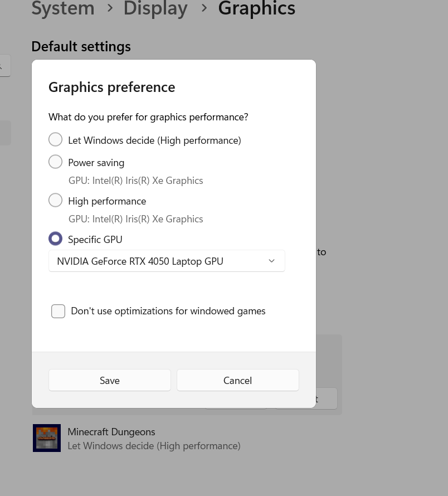Click the chevron between System and Display
The height and width of the screenshot is (496, 448).
(x=110, y=8)
